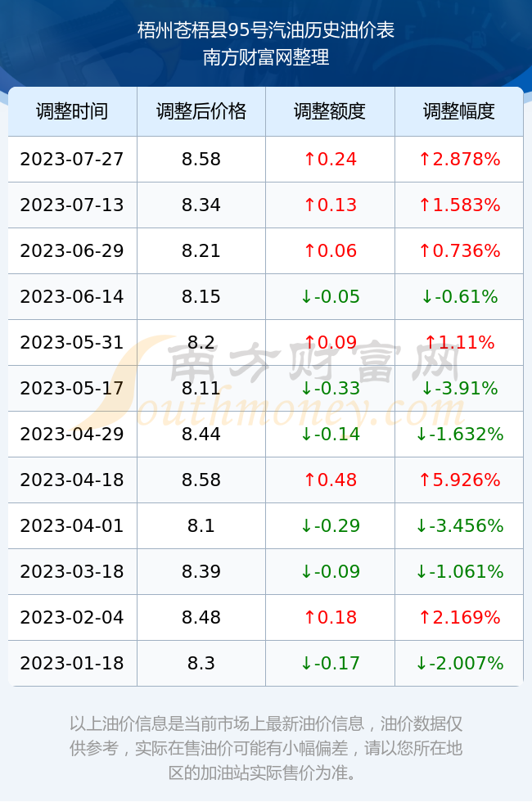
Task: Click the red ↑0.24 adjustment value
Action: coord(330,159)
